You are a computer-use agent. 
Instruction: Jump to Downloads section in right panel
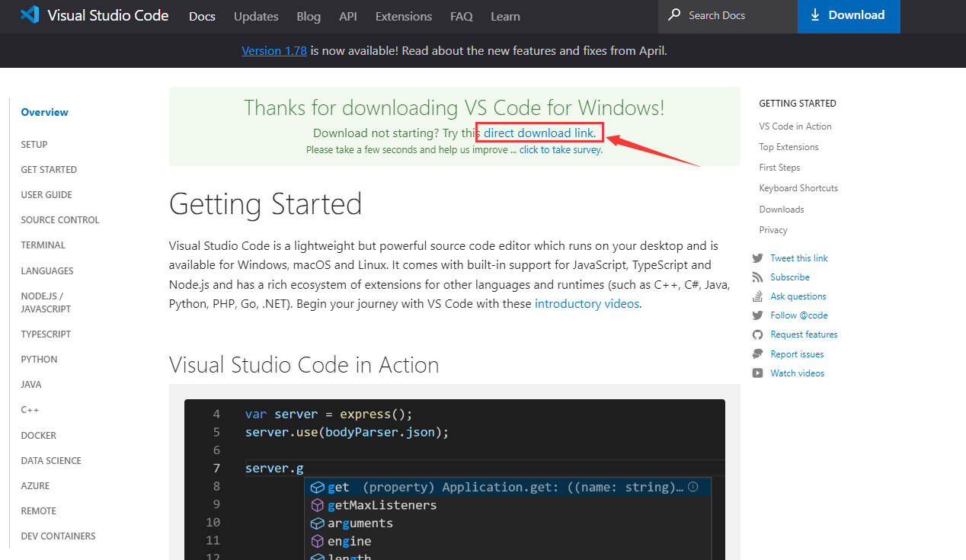point(782,210)
